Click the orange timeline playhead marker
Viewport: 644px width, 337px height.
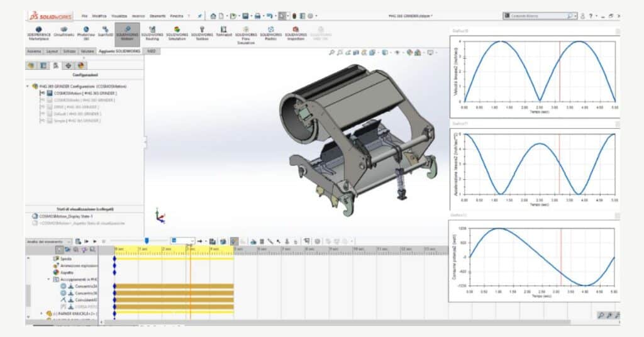[x=190, y=250]
